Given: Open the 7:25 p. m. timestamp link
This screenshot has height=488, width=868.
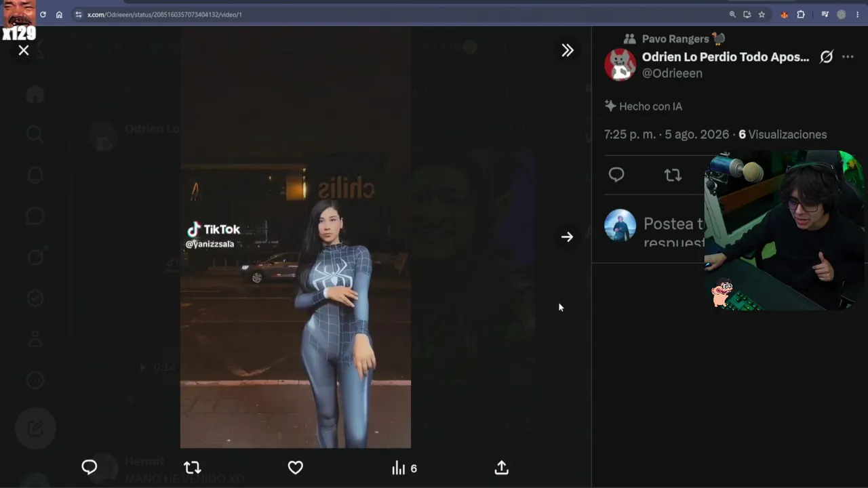Looking at the screenshot, I should point(667,134).
